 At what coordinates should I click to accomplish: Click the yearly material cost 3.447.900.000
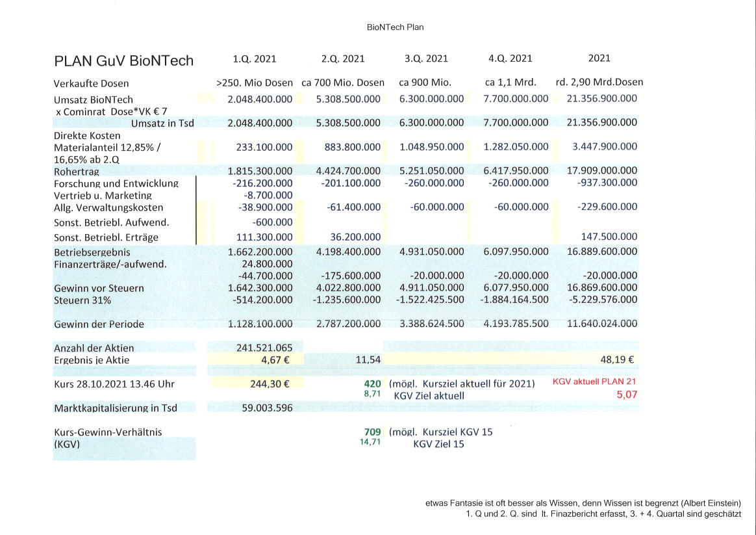tap(605, 146)
